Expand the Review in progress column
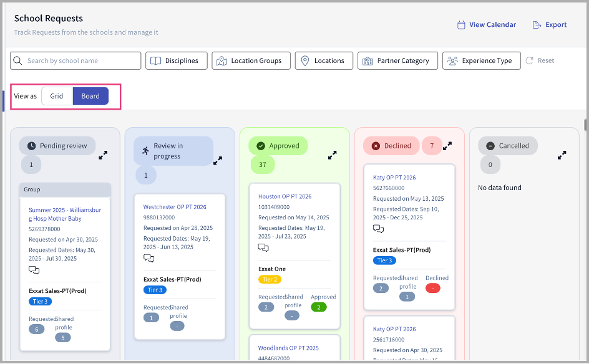Viewport: 589px width, 364px height. point(218,161)
